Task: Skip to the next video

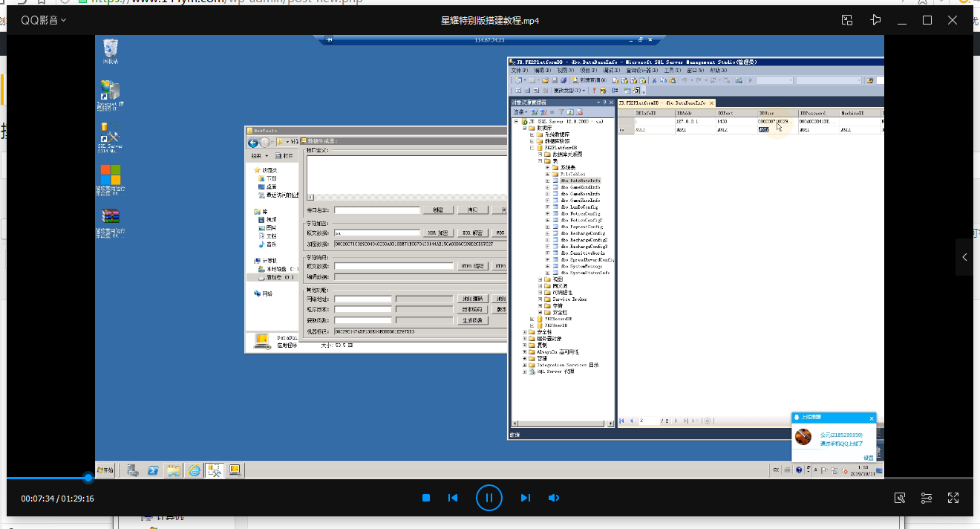Action: click(x=525, y=498)
